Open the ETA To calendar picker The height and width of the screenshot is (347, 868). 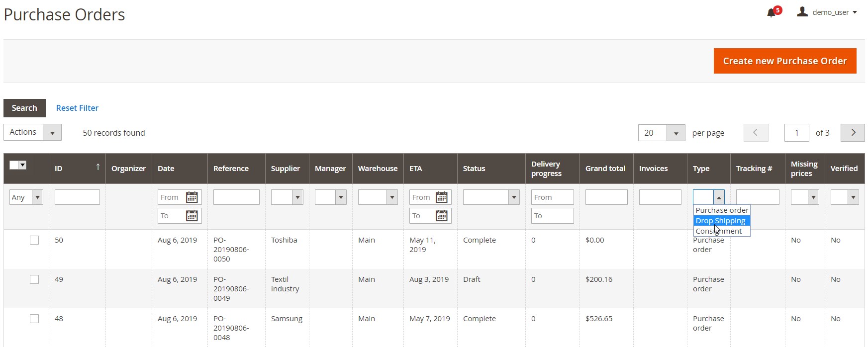pyautogui.click(x=441, y=216)
